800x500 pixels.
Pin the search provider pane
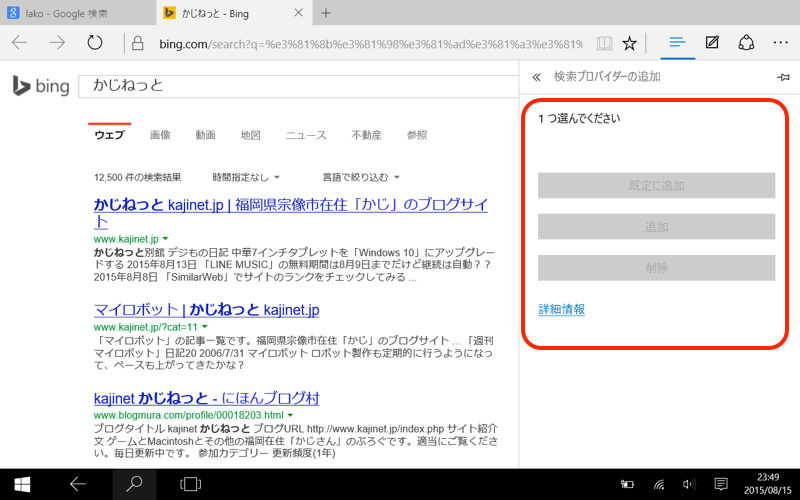tap(783, 77)
